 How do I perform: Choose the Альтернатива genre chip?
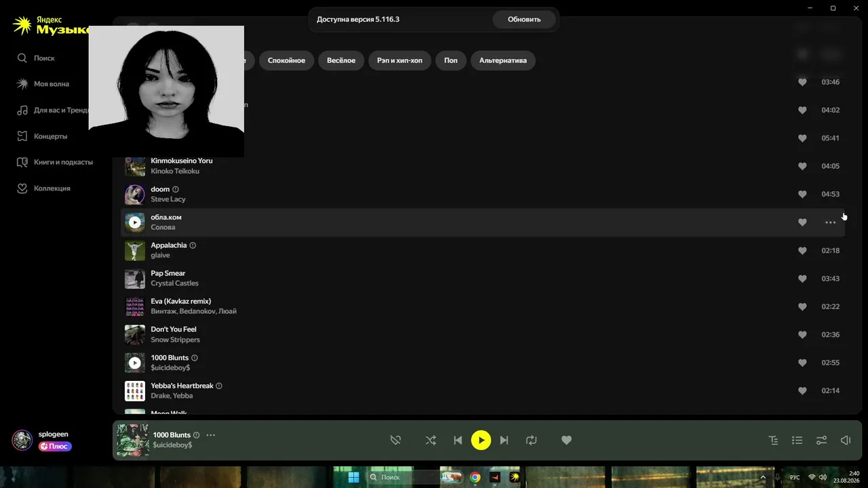[503, 60]
